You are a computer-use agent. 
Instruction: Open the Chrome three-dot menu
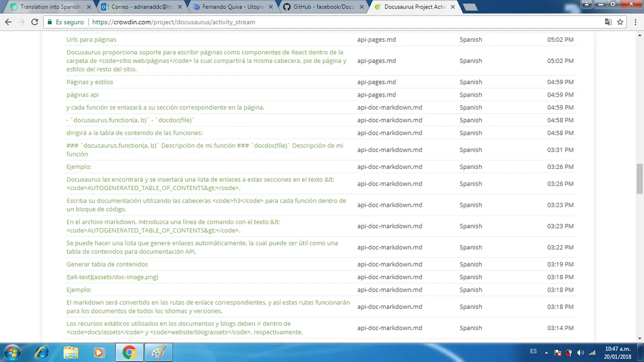click(x=635, y=22)
